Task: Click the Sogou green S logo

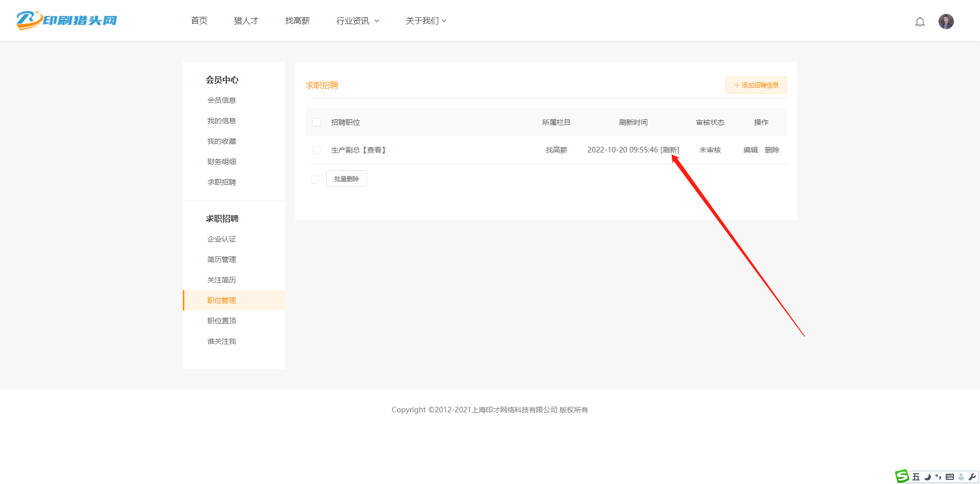Action: 902,476
